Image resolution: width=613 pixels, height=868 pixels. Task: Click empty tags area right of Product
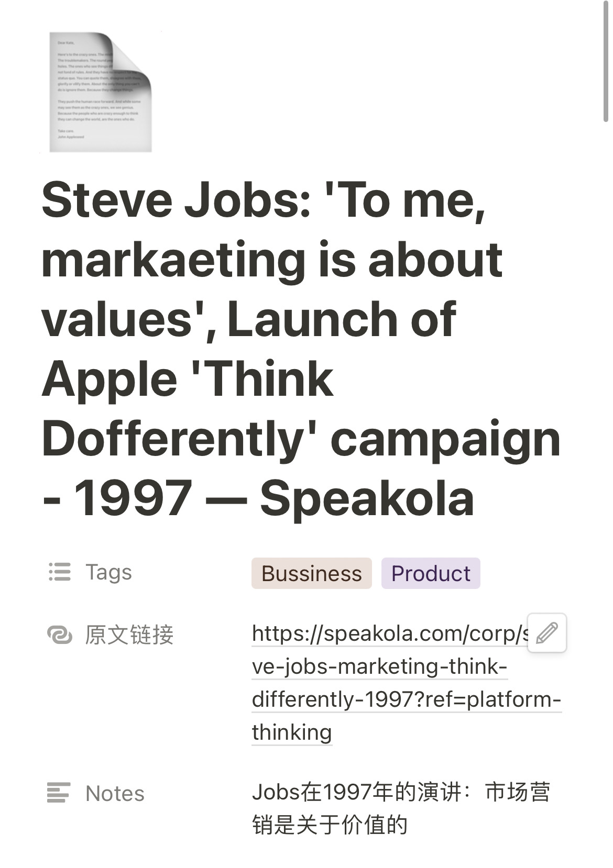point(524,573)
